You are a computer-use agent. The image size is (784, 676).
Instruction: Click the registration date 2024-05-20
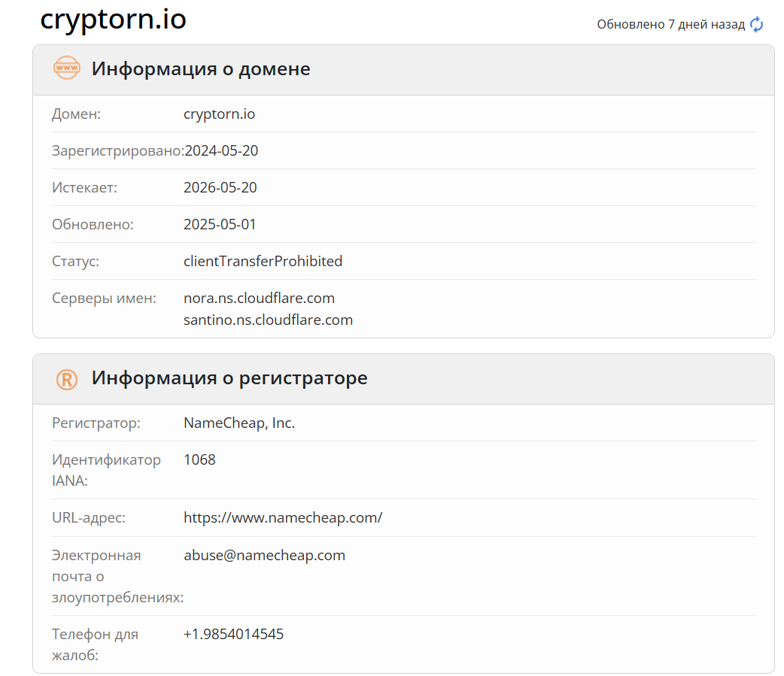pyautogui.click(x=221, y=151)
